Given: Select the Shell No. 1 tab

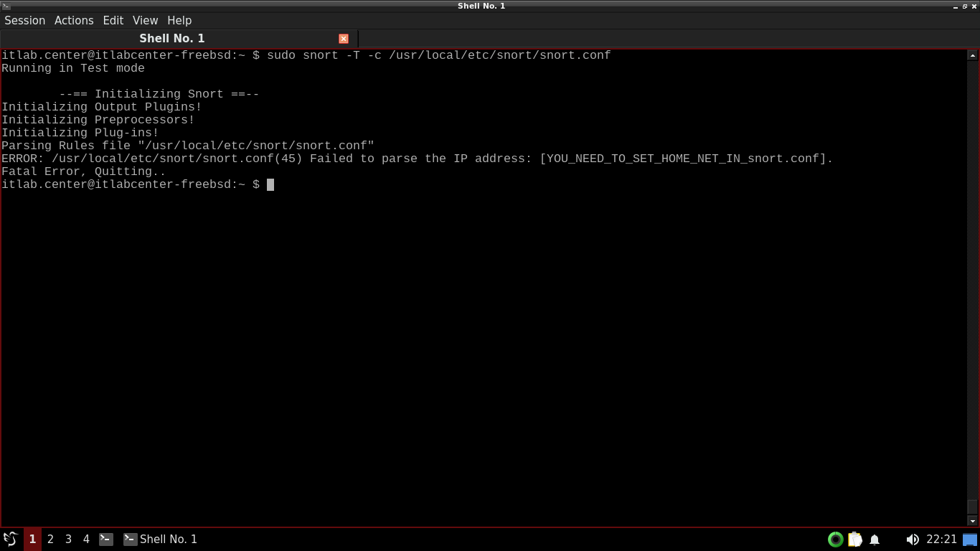Looking at the screenshot, I should coord(172,39).
